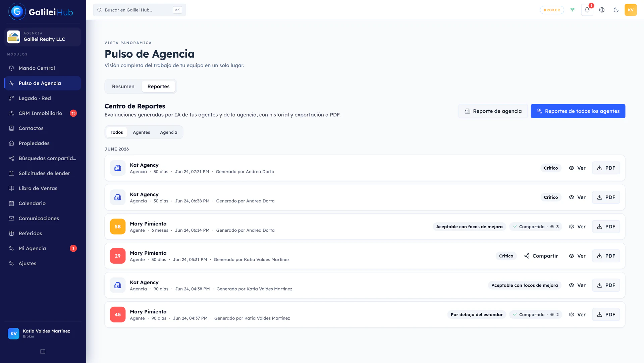Open KV user avatar in top bar

631,10
